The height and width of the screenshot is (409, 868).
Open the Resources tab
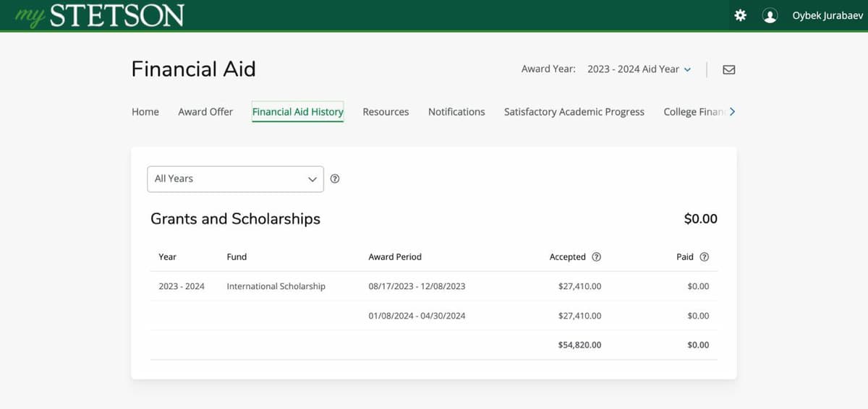coord(386,112)
